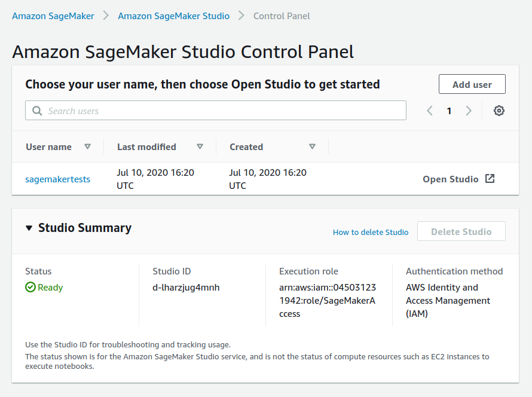Open the table preferences gear icon
This screenshot has width=532, height=397.
tap(499, 111)
